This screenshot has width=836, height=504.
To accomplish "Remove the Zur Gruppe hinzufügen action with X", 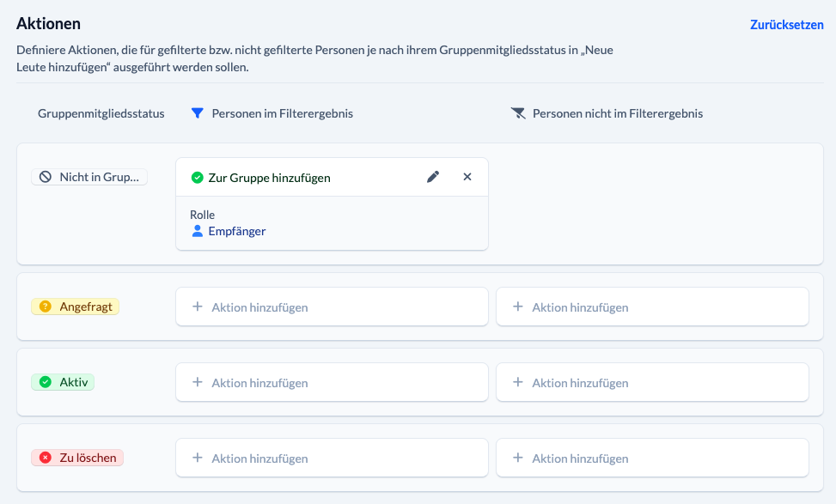I will (x=467, y=177).
